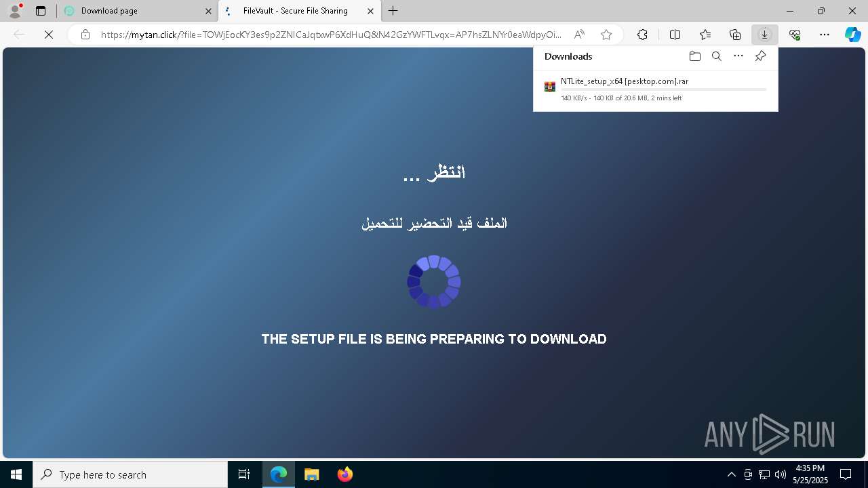Show hidden system tray icons
868x488 pixels.
(x=731, y=474)
